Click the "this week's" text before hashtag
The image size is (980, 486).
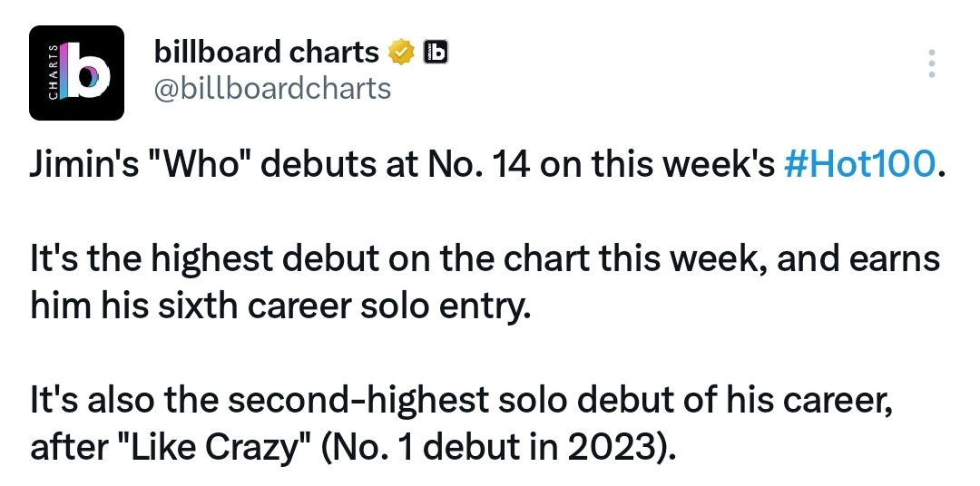pyautogui.click(x=683, y=164)
